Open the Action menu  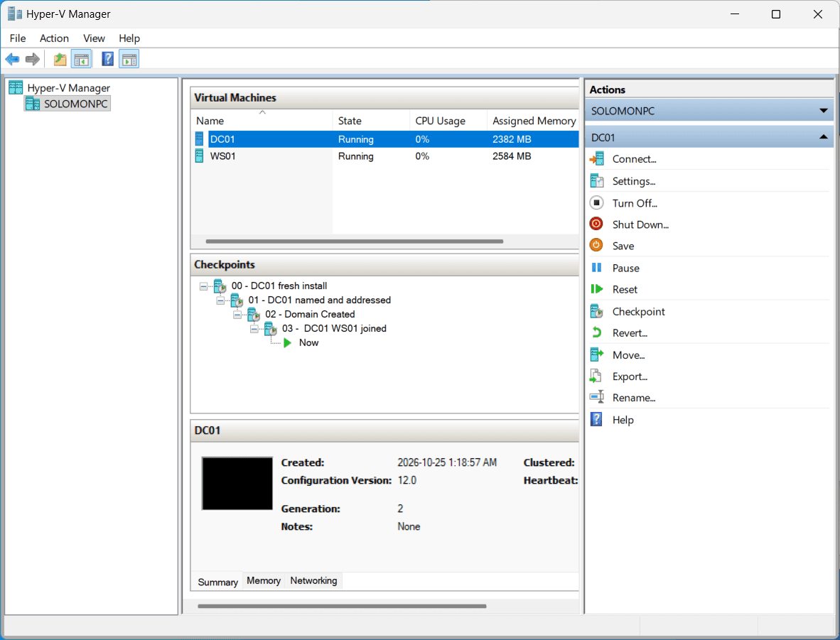(x=54, y=38)
